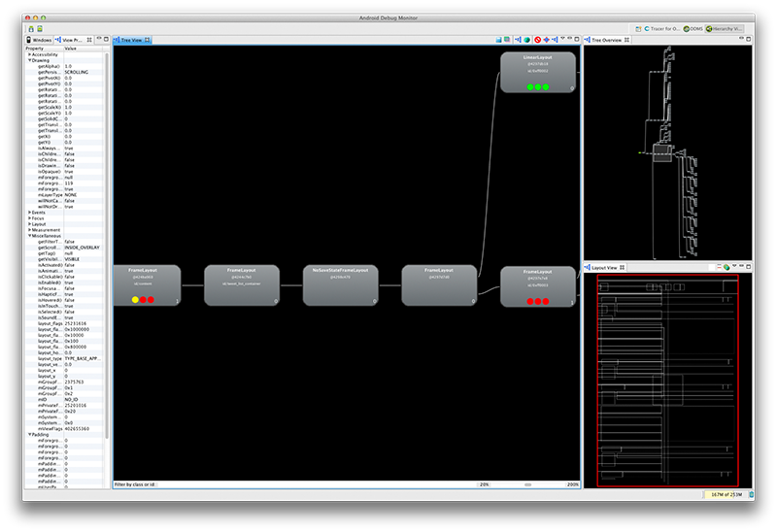Viewport: 777px width, 532px height.
Task: Collapse the Padding property group
Action: tap(30, 434)
